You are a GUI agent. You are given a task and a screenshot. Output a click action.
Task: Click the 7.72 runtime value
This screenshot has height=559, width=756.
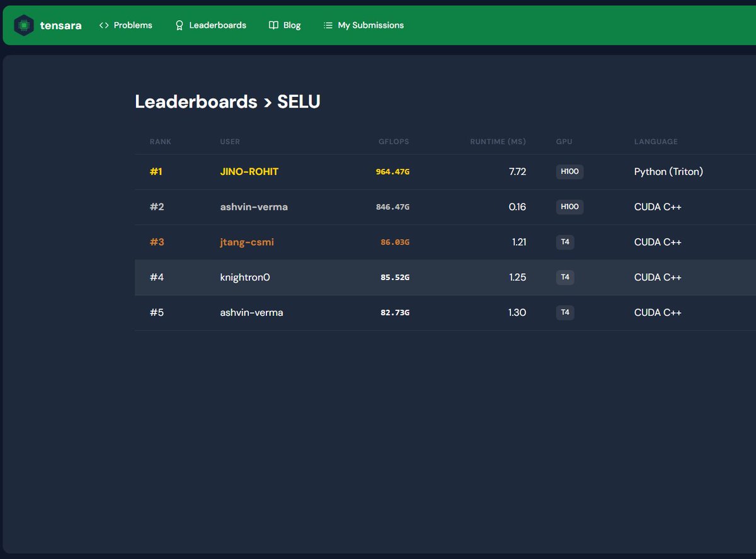(517, 172)
